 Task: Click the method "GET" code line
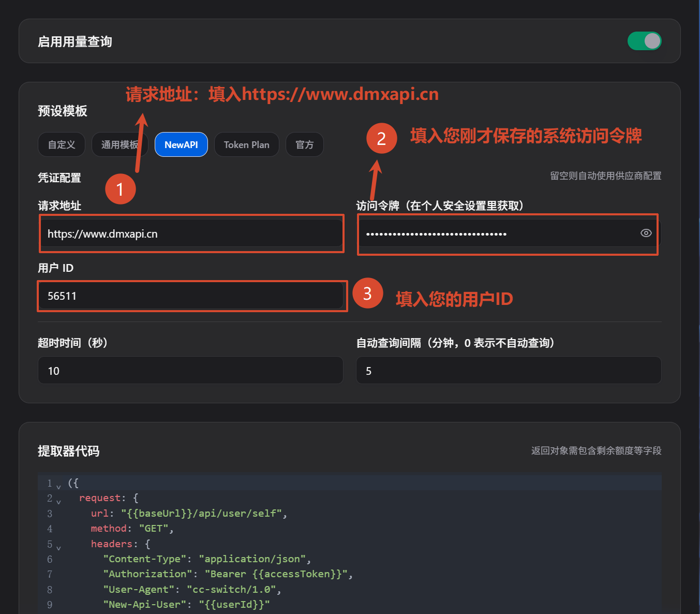[132, 528]
